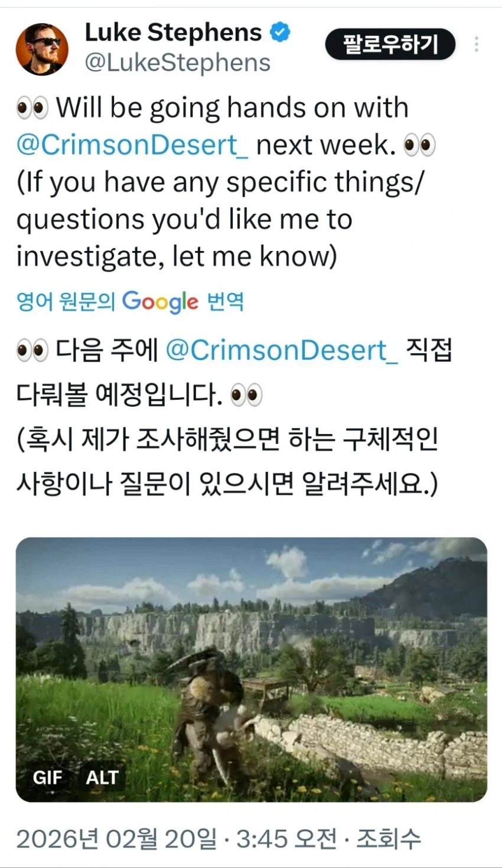Click the eyes emoji in the Korean translation
This screenshot has height=868, width=502.
pyautogui.click(x=32, y=348)
